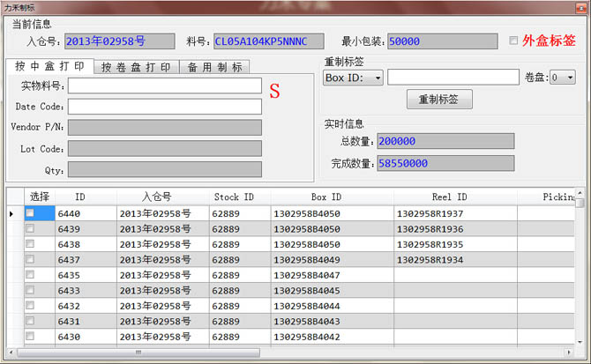Click Reel ID cell 1302958R1937
The image size is (591, 364).
pyautogui.click(x=455, y=213)
